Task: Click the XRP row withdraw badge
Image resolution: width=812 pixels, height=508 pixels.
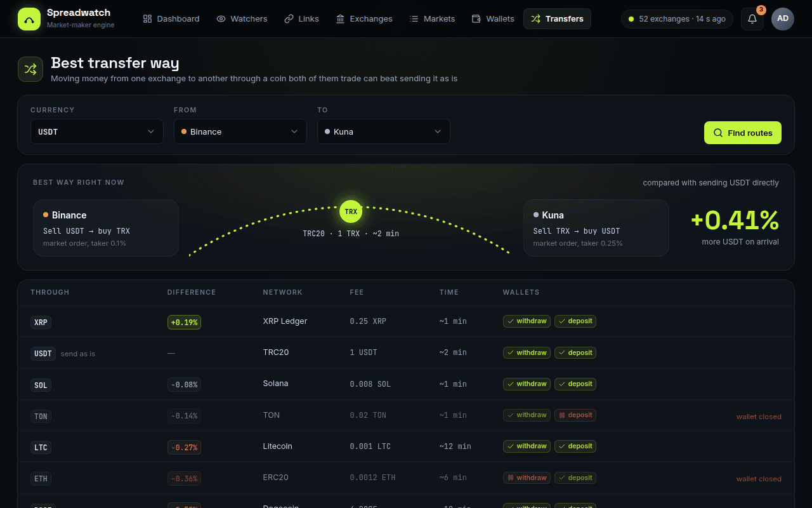Action: [x=527, y=321]
